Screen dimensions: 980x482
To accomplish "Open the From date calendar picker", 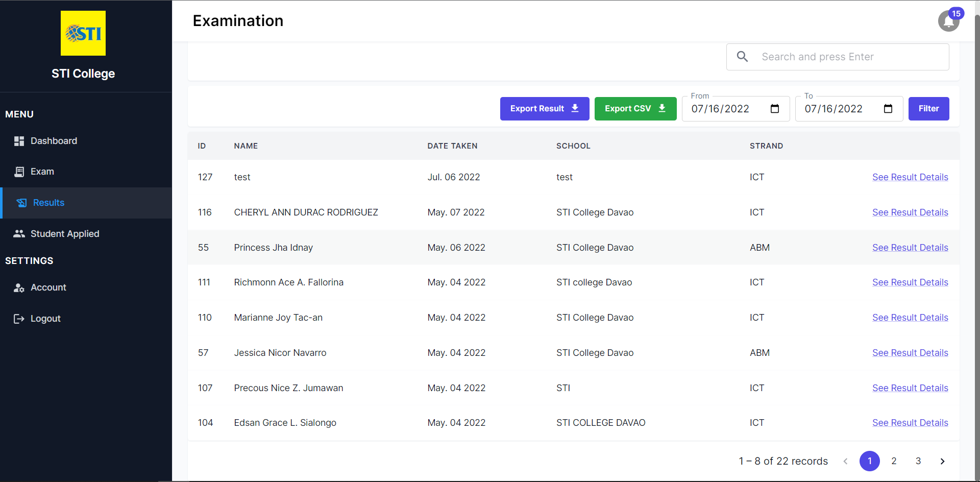I will click(x=775, y=109).
